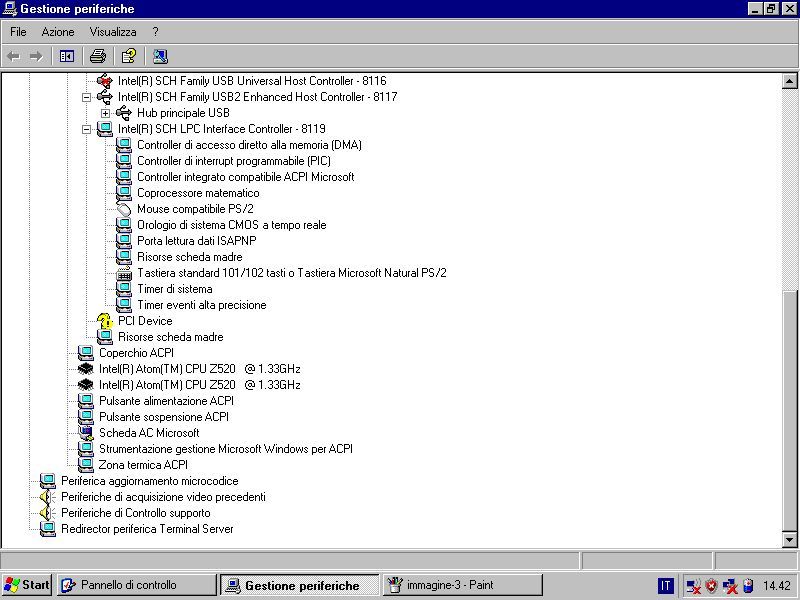The height and width of the screenshot is (600, 800).
Task: Click the Periferica aggiornamento microcodice icon
Action: click(48, 481)
